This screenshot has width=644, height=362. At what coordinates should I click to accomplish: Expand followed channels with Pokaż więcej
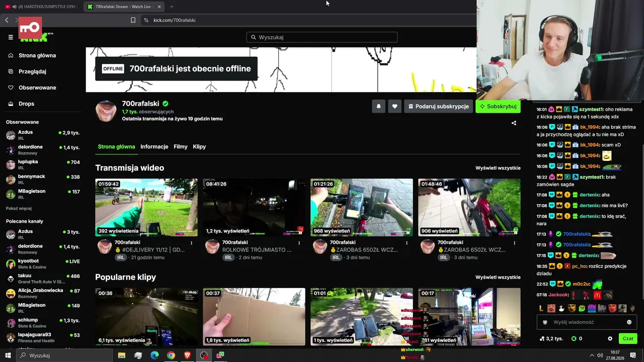point(19,209)
